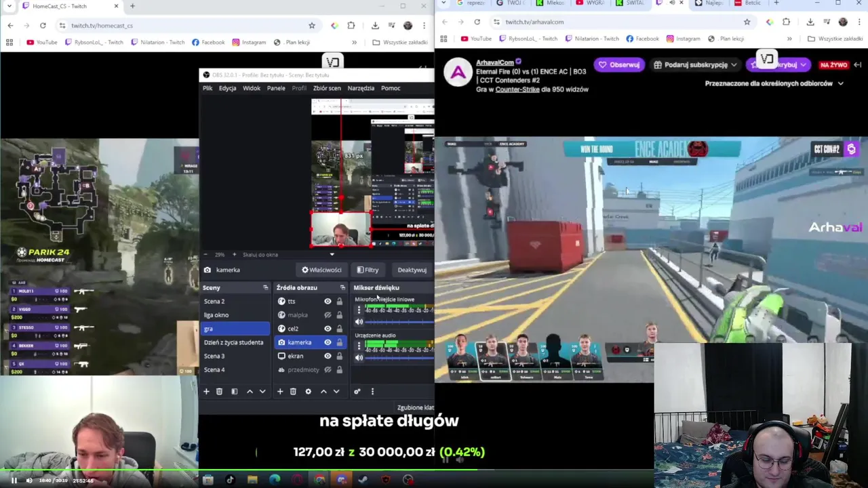
Task: Zoom in the OBS preview with plus icon
Action: click(x=234, y=254)
